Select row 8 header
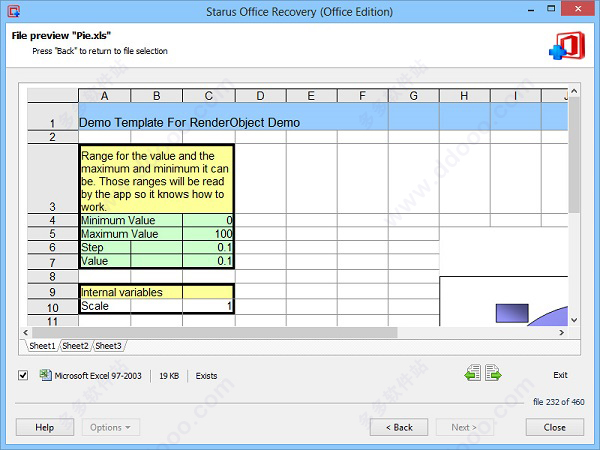This screenshot has width=600, height=450. pos(52,276)
